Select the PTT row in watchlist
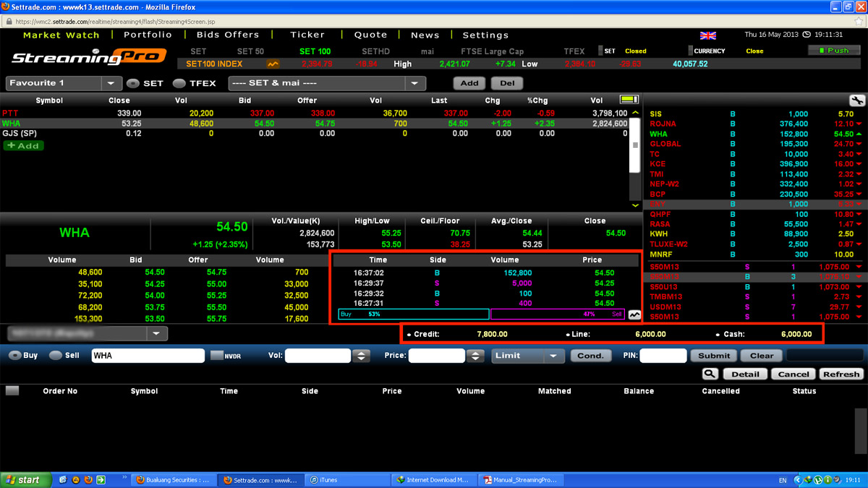Screen dimensions: 868x488 click(315, 114)
